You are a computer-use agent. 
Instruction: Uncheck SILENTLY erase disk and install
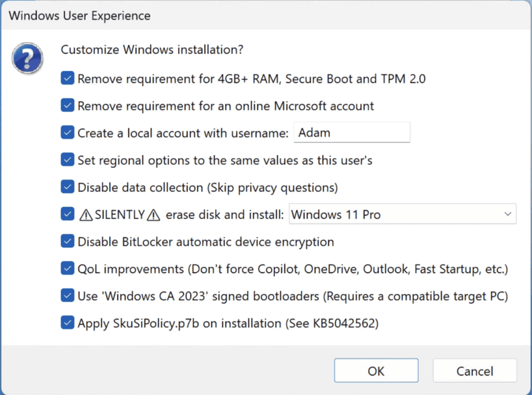(x=68, y=214)
